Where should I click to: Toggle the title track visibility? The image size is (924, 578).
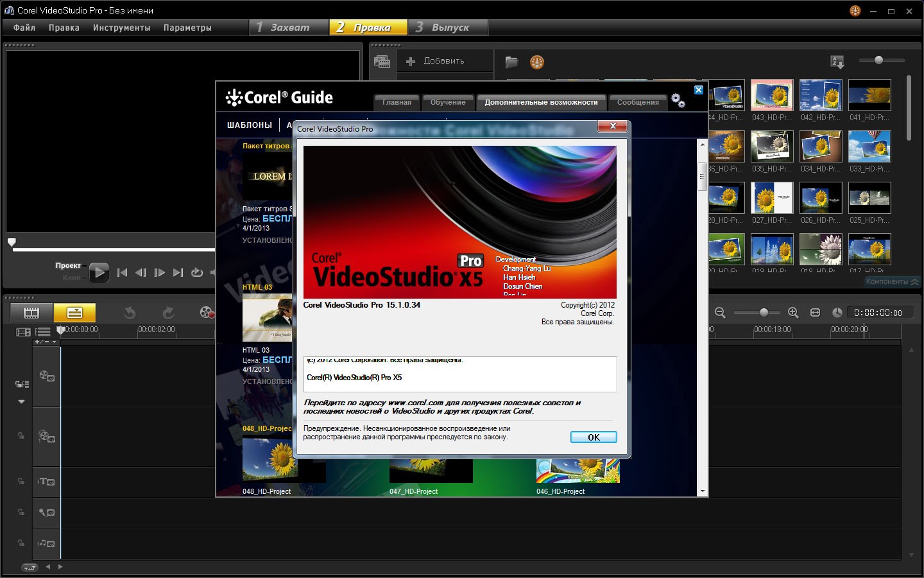pyautogui.click(x=47, y=482)
